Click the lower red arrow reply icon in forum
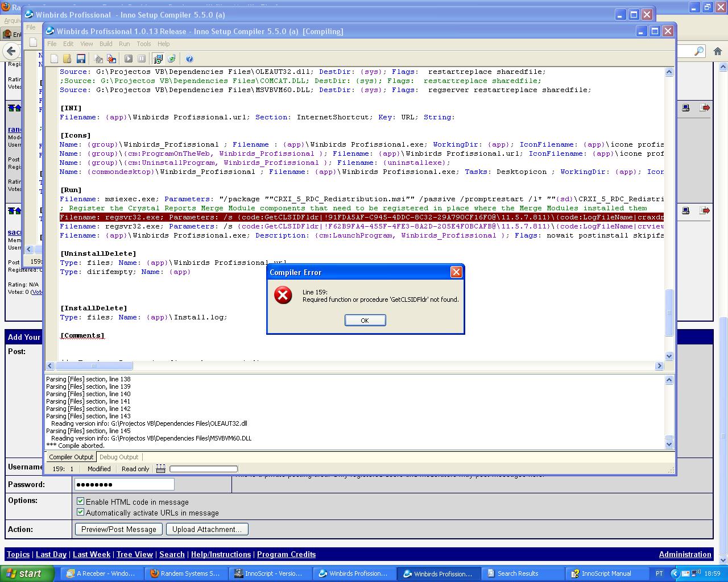 (705, 211)
